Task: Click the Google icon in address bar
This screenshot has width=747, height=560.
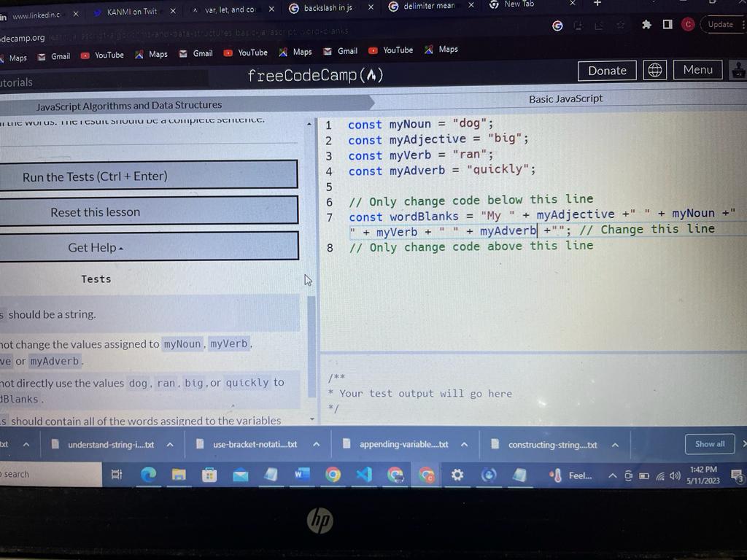Action: [557, 26]
